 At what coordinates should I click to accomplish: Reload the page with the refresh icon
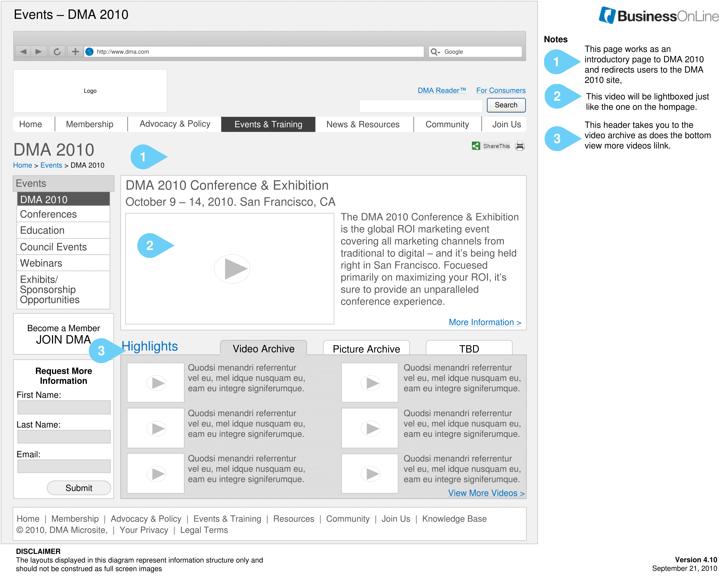57,51
